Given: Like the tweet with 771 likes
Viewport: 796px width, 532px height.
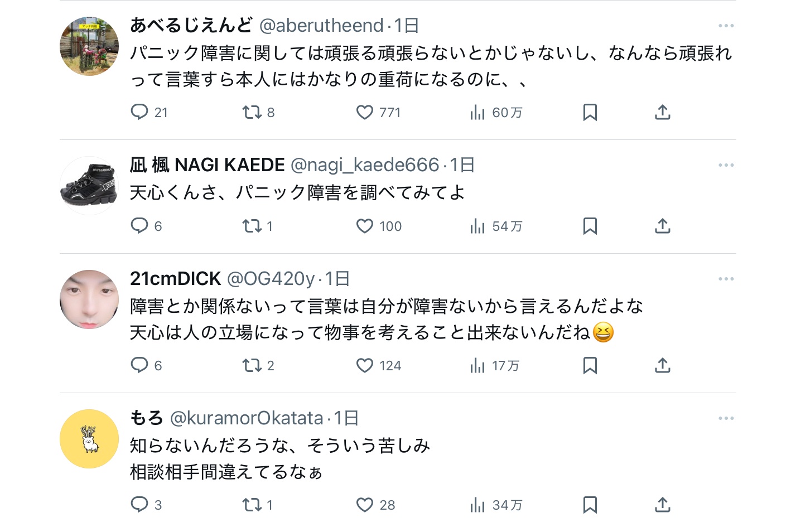Looking at the screenshot, I should tap(365, 112).
